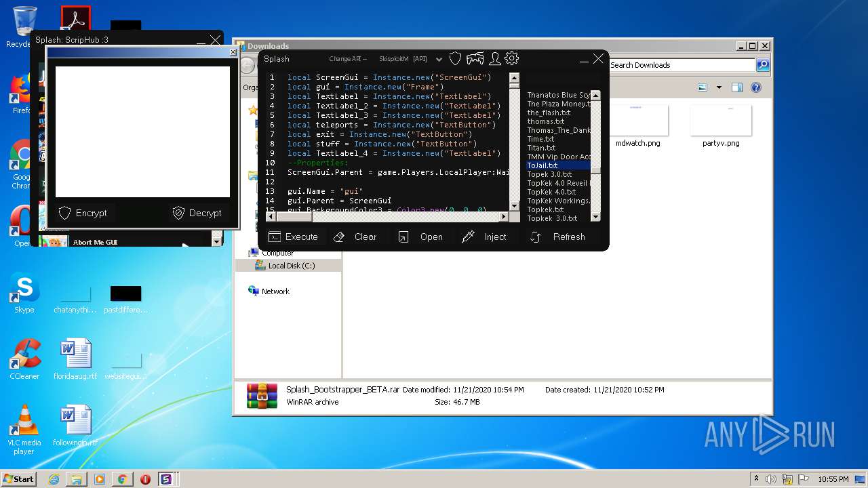Select Network in Explorer navigation pane
868x488 pixels.
(x=269, y=291)
